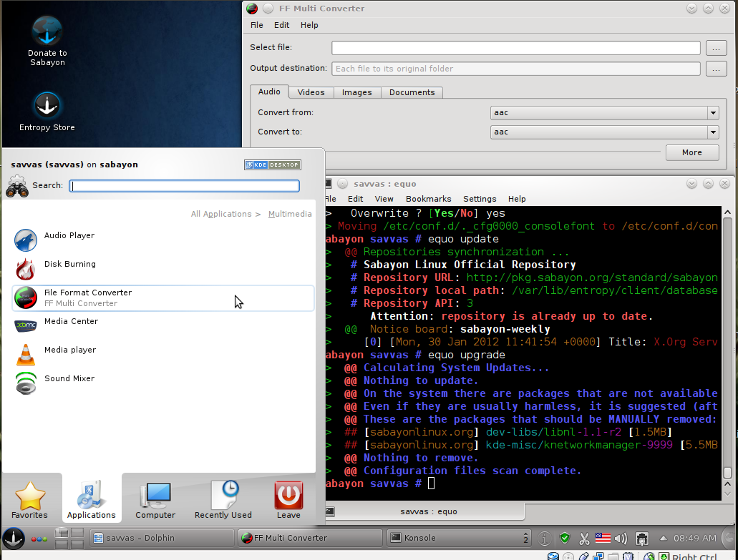
Task: Switch to the Videos tab
Action: [311, 92]
